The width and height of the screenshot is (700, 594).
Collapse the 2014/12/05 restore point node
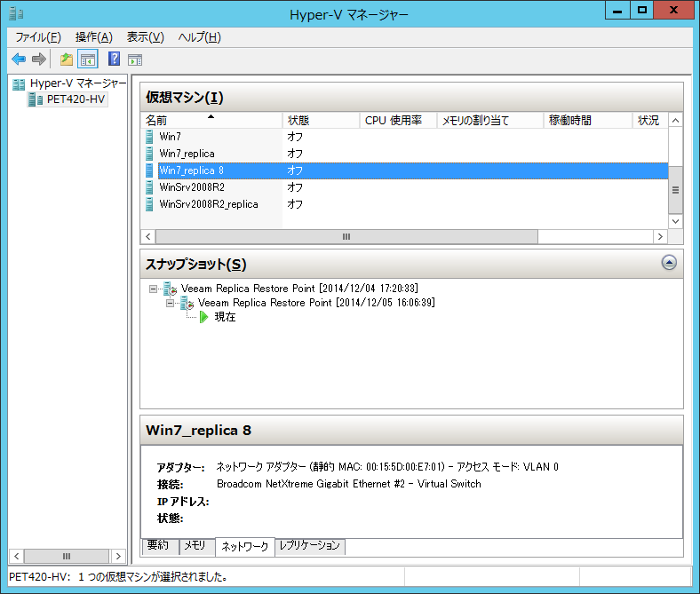point(170,304)
